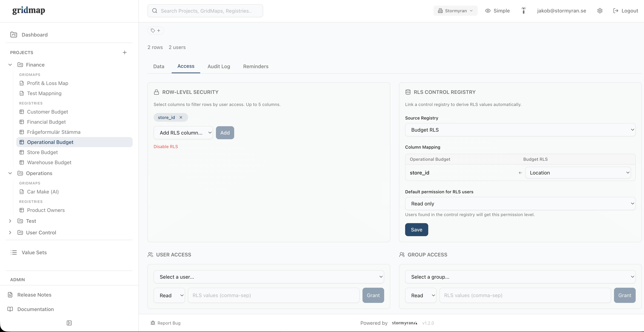Open Documentation

tap(35, 309)
